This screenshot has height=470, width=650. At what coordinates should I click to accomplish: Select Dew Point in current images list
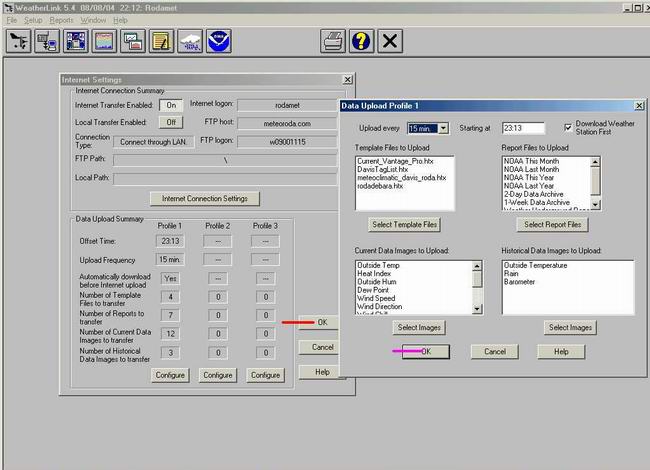(x=373, y=290)
